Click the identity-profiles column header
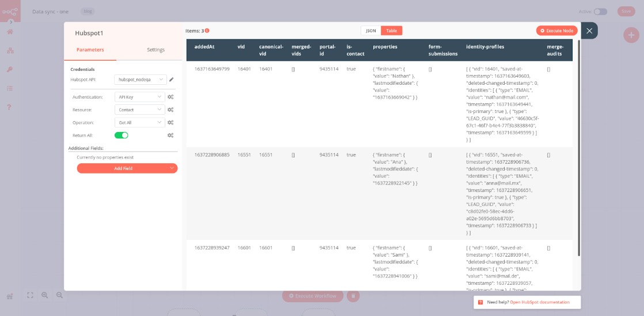This screenshot has height=316, width=644. tap(485, 47)
